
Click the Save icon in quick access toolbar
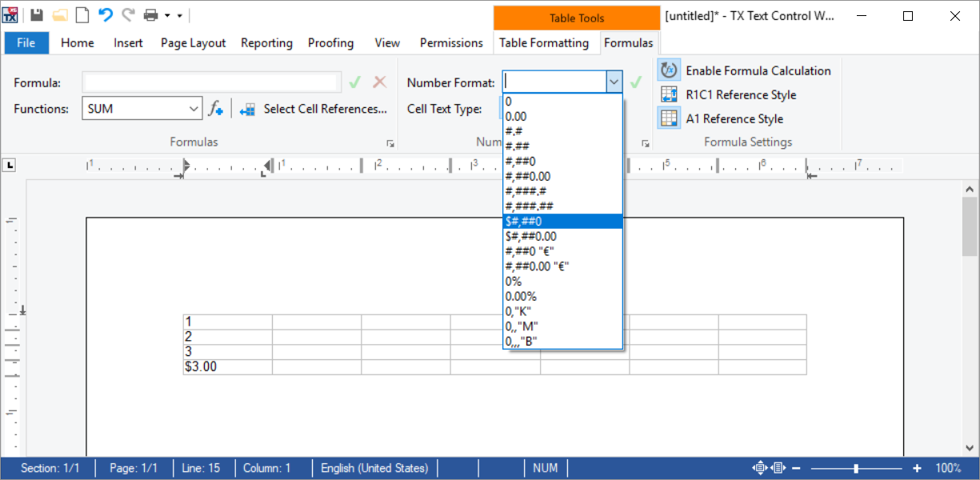37,15
